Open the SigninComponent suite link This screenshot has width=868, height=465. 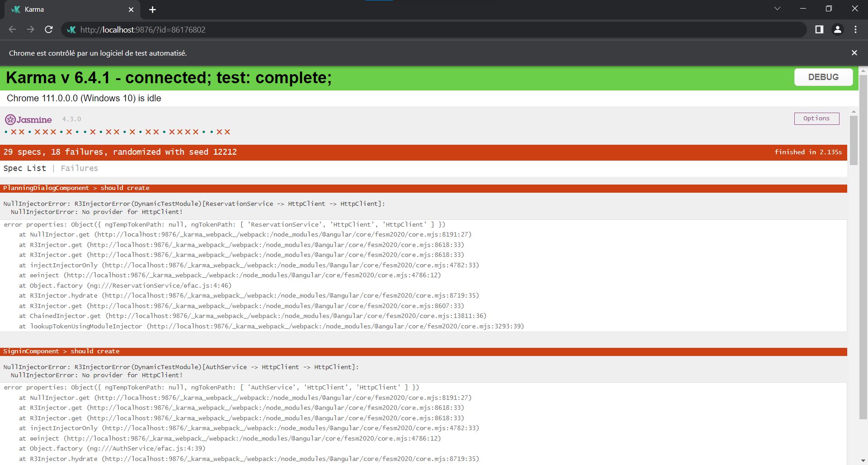pos(31,351)
